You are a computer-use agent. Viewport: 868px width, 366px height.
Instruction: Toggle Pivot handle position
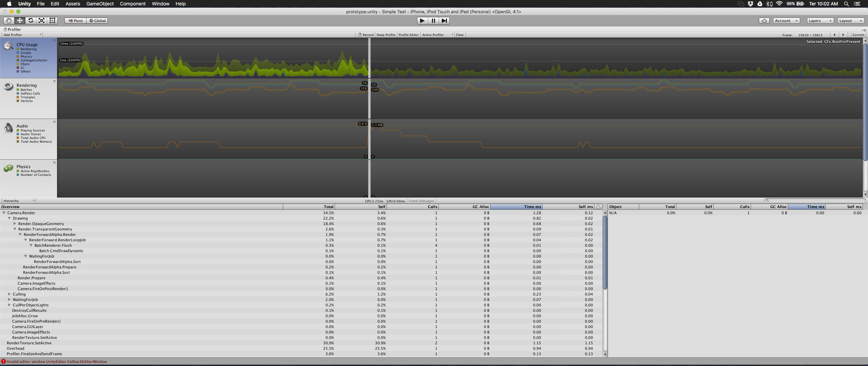click(76, 21)
